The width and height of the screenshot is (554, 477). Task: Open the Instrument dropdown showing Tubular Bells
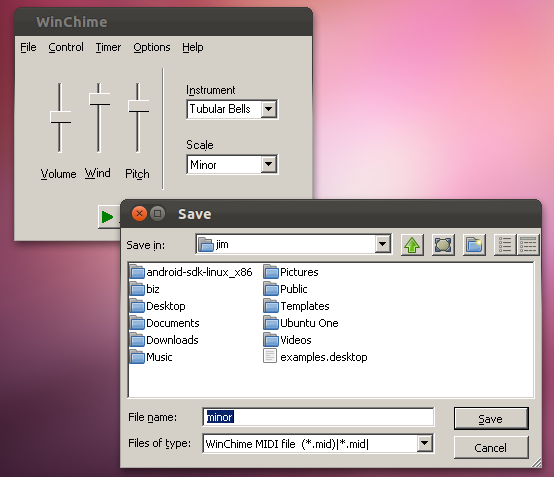(x=269, y=109)
